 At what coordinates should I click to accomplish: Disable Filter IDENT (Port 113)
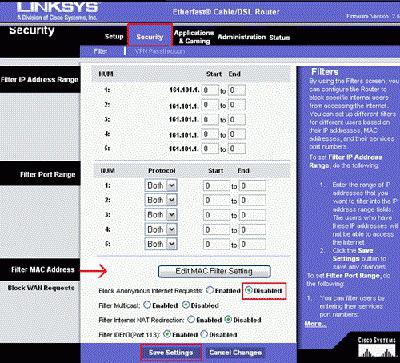click(204, 334)
